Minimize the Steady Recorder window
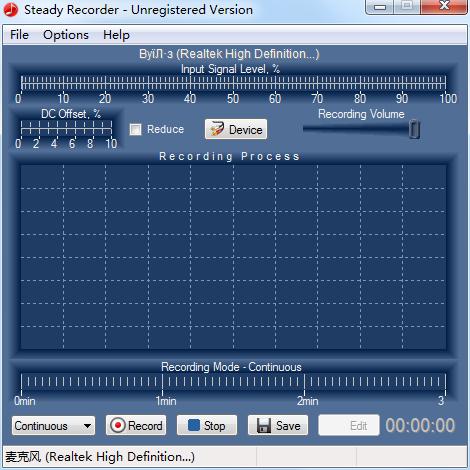This screenshot has width=470, height=470. pos(379,6)
